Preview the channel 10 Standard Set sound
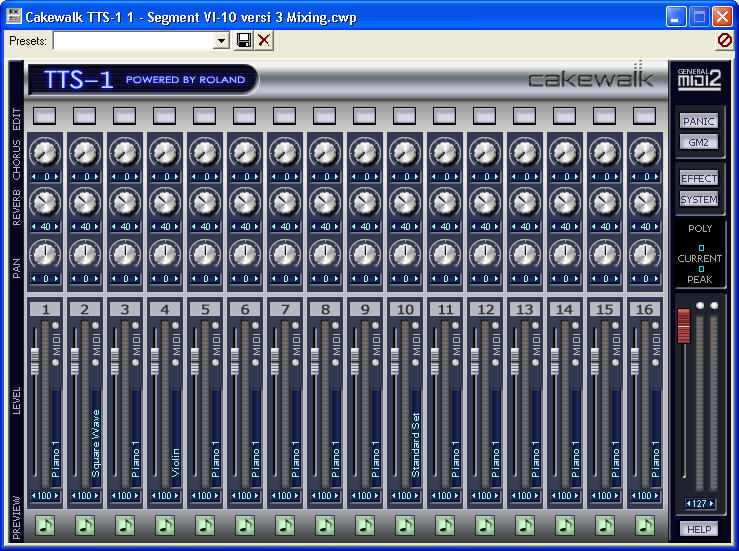Screen dimensions: 739x551 point(405,525)
